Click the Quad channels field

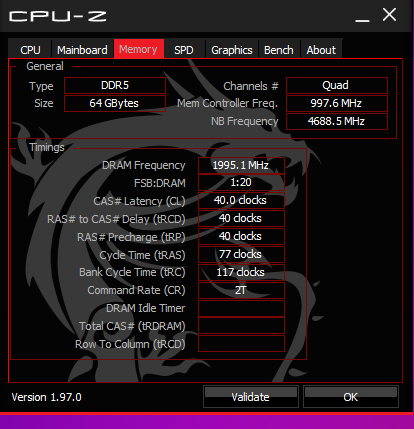pyautogui.click(x=337, y=85)
